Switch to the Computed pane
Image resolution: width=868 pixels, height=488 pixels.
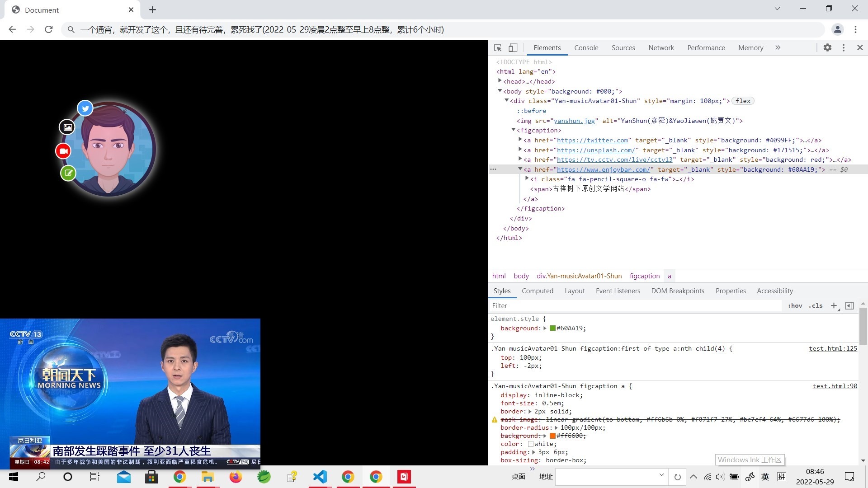coord(538,291)
